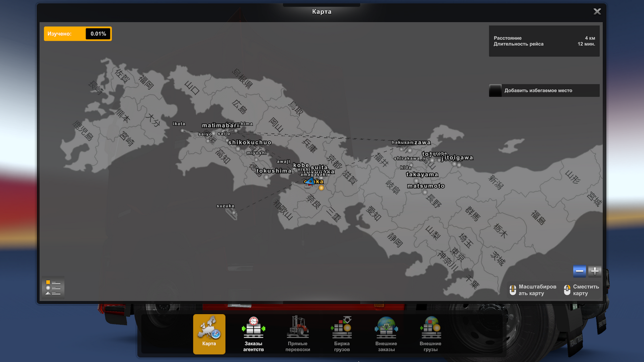Click the kobe city label

coord(301,165)
